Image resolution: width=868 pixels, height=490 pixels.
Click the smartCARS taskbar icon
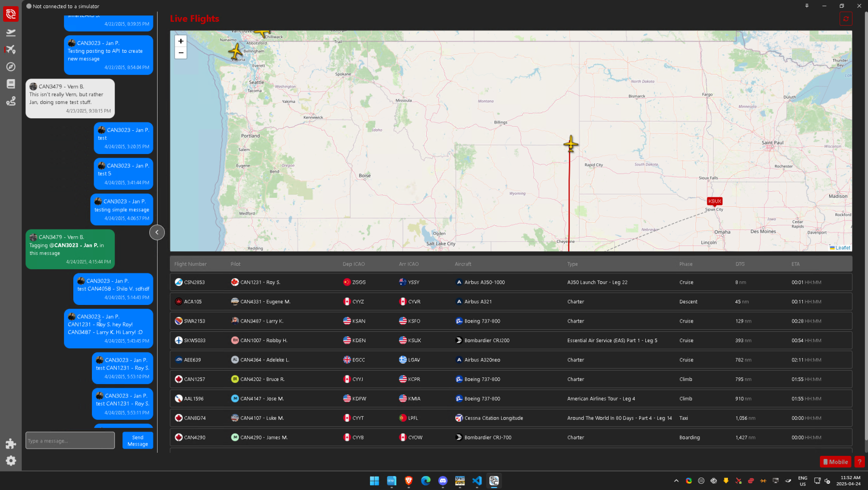point(494,481)
